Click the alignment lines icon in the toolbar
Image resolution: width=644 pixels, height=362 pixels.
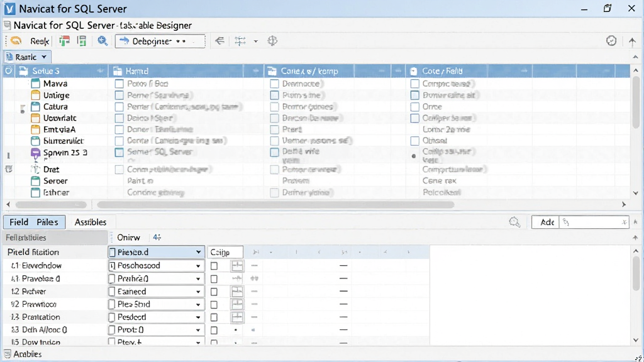click(x=240, y=41)
